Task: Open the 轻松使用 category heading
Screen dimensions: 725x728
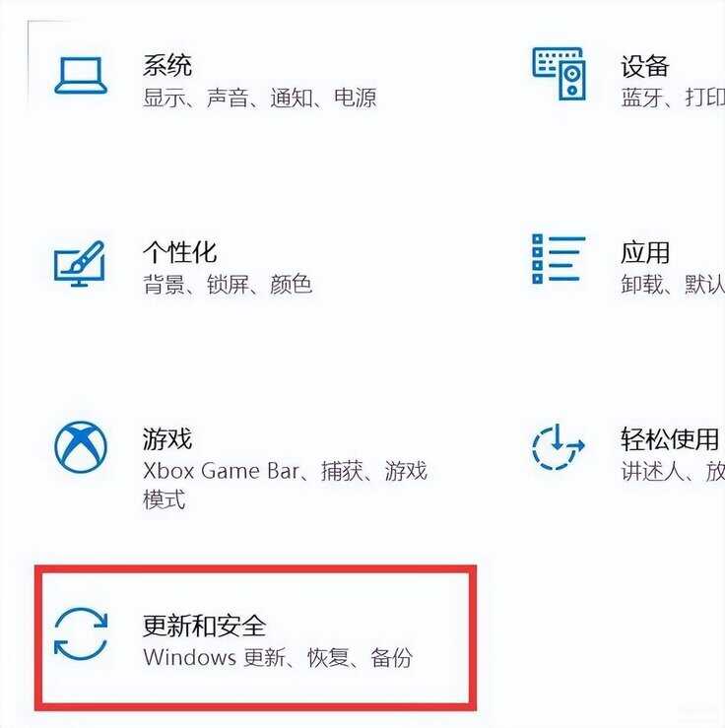Action: click(670, 439)
